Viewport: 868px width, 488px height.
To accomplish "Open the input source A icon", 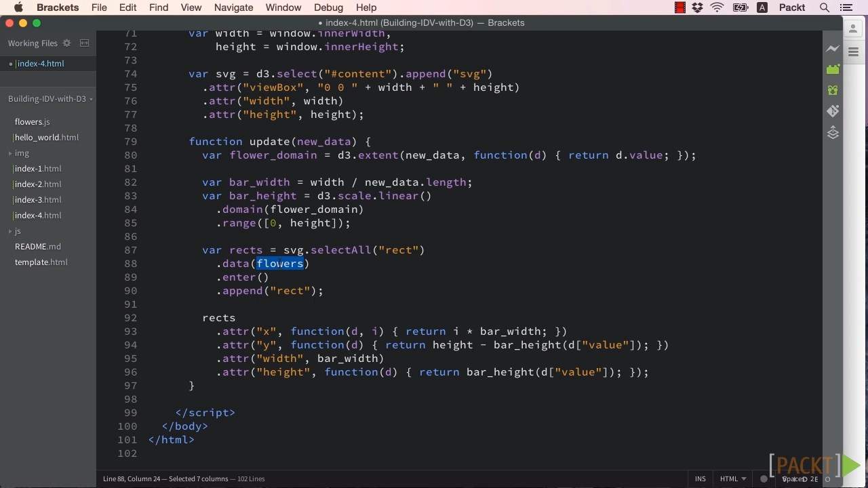I will point(762,7).
